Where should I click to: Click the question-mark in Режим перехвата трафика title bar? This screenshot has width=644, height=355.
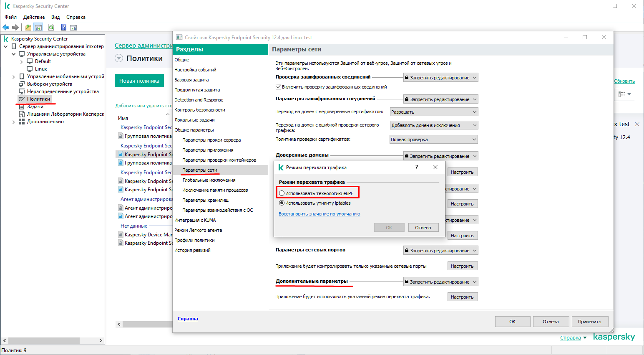416,167
